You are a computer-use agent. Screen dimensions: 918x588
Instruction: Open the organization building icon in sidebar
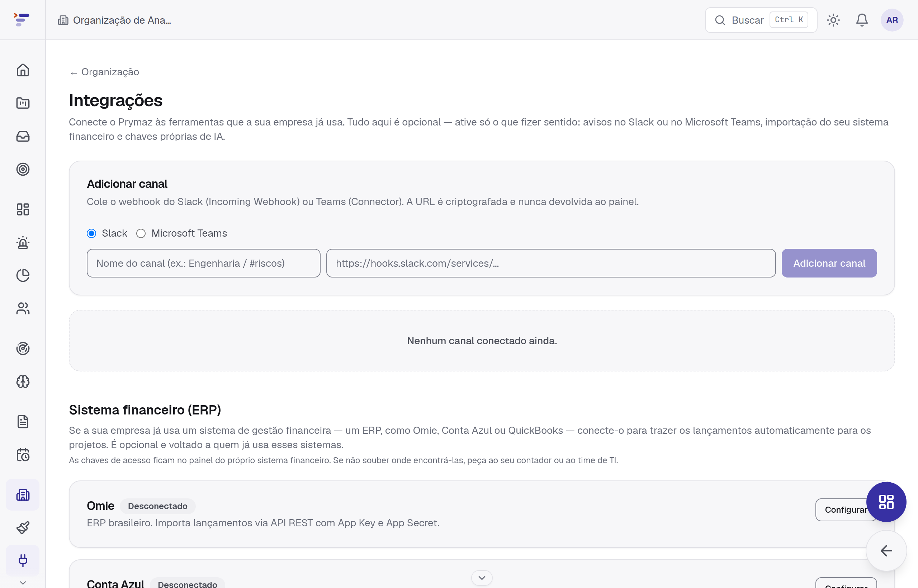click(23, 495)
